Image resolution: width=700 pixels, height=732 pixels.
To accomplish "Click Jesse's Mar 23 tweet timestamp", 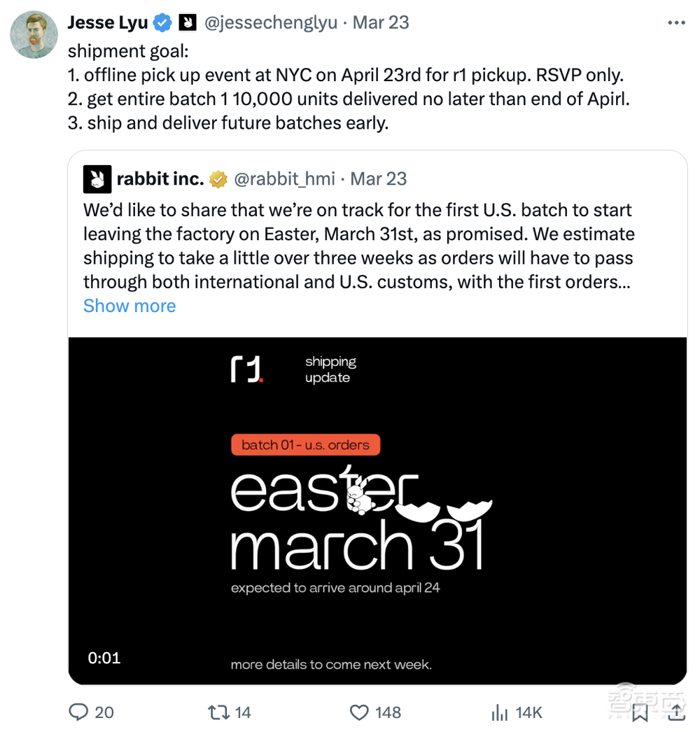I will (381, 22).
